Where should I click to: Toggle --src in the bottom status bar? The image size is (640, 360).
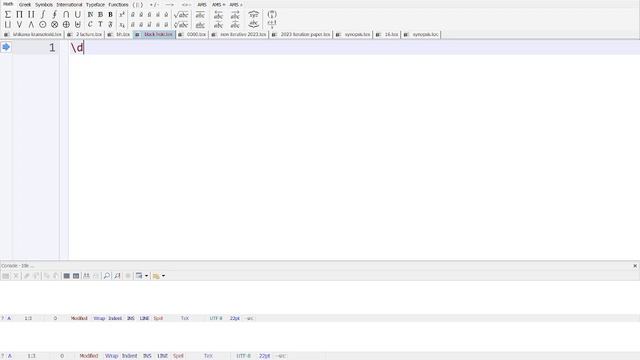281,356
